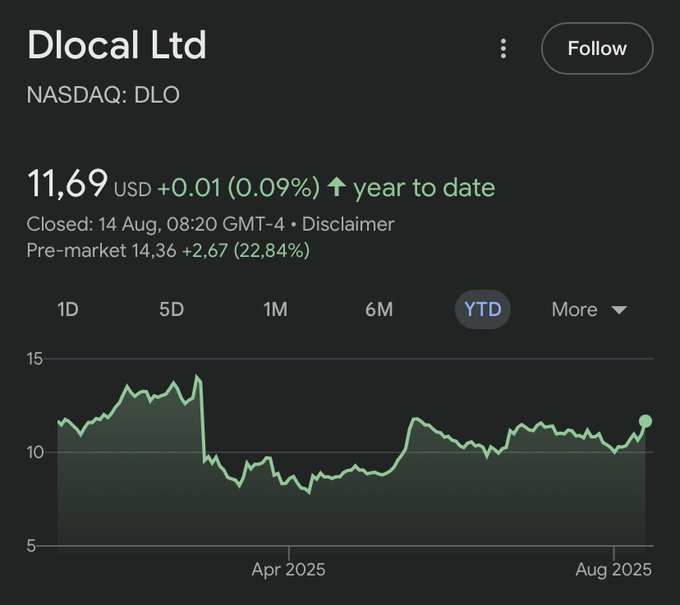Click the current price endpoint dot on chart

(x=646, y=421)
